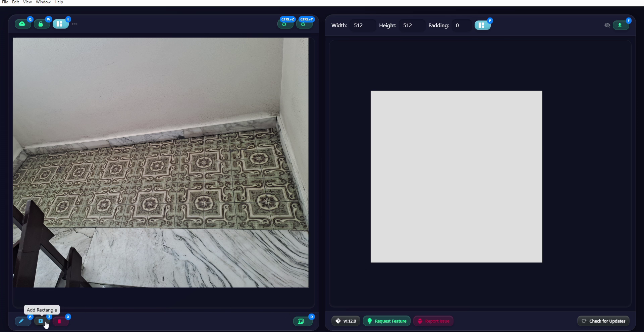This screenshot has height=332, width=644.
Task: Select the pencil edit tool
Action: (x=22, y=321)
